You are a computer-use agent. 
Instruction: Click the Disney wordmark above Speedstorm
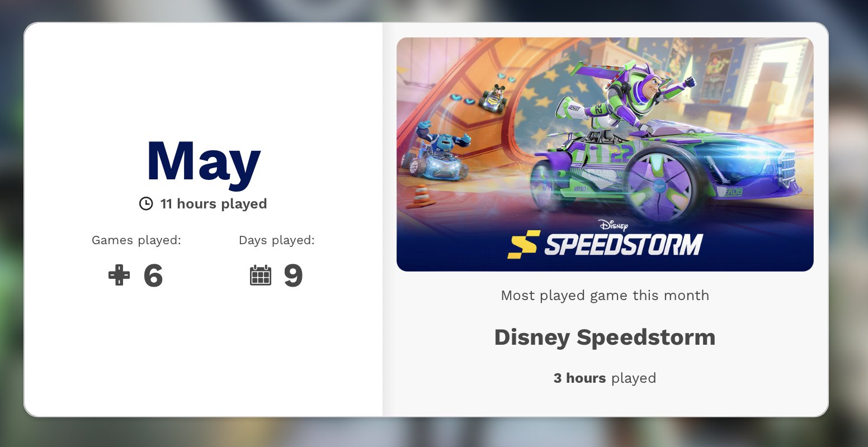tap(613, 225)
